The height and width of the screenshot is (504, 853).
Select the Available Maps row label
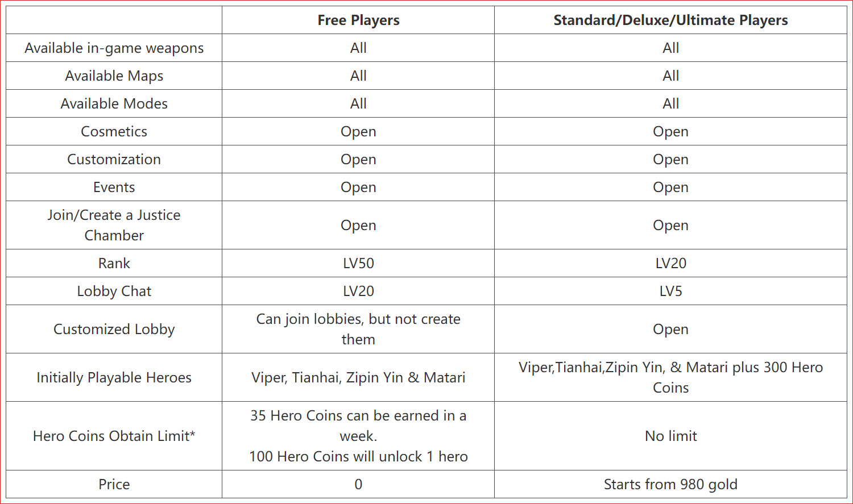114,76
